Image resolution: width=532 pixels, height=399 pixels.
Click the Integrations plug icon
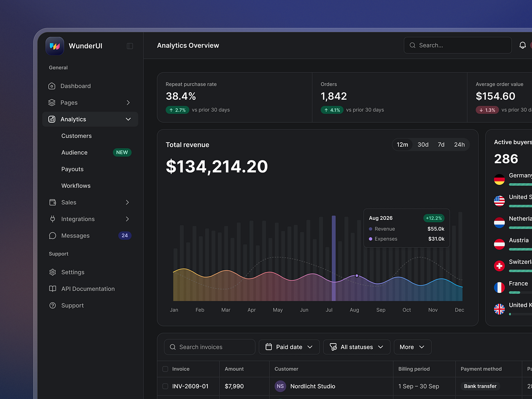click(x=53, y=219)
